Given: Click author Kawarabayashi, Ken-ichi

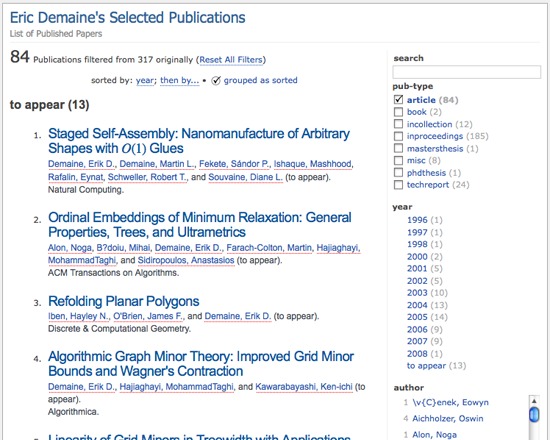Looking at the screenshot, I should 303,387.
